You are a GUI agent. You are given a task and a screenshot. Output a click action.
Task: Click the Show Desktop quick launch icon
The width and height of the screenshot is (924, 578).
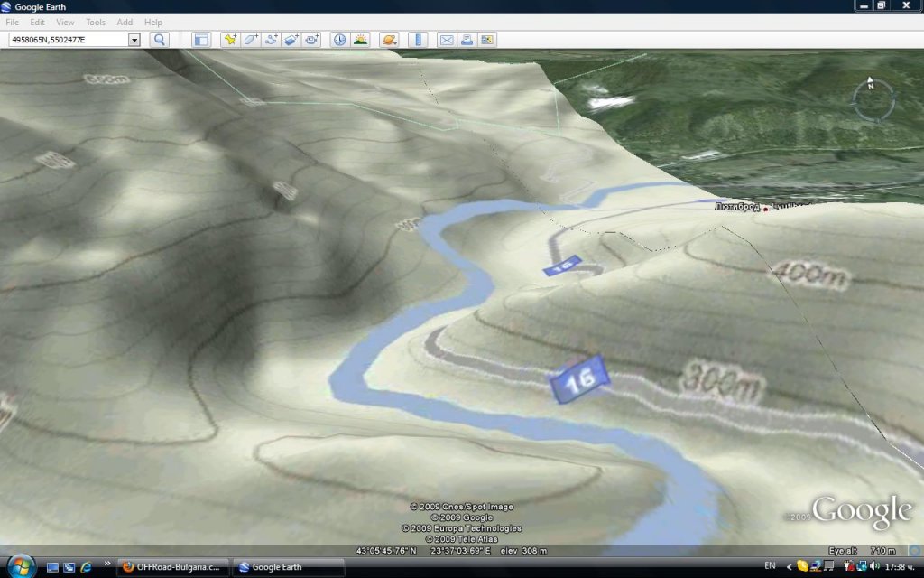(x=52, y=567)
